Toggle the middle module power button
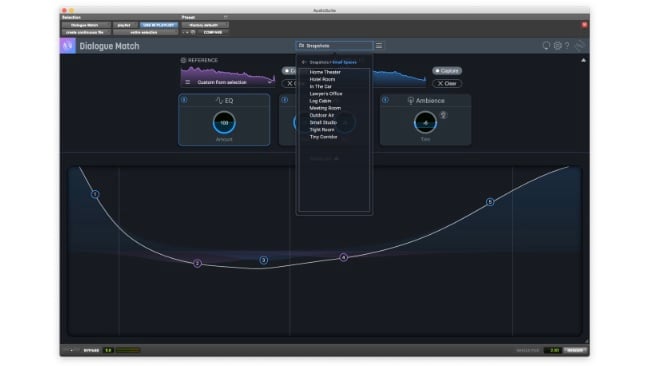This screenshot has height=366, width=650. click(x=284, y=100)
